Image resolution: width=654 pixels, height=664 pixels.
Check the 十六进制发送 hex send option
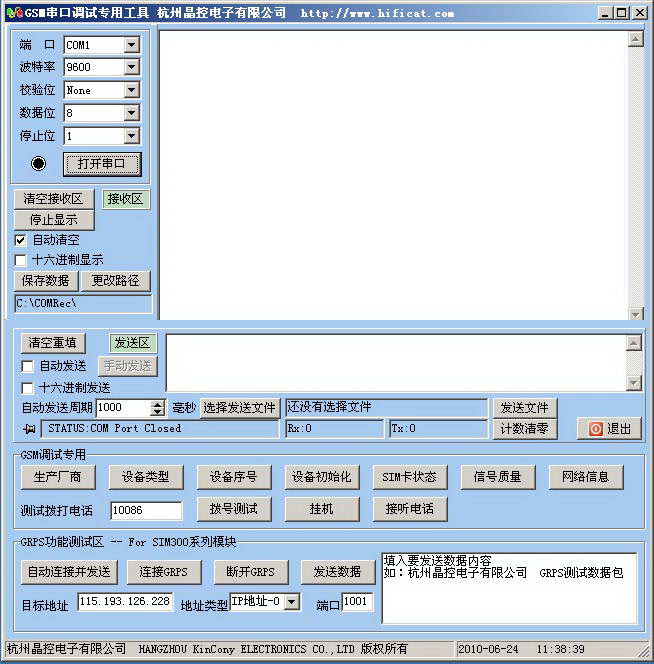coord(28,388)
